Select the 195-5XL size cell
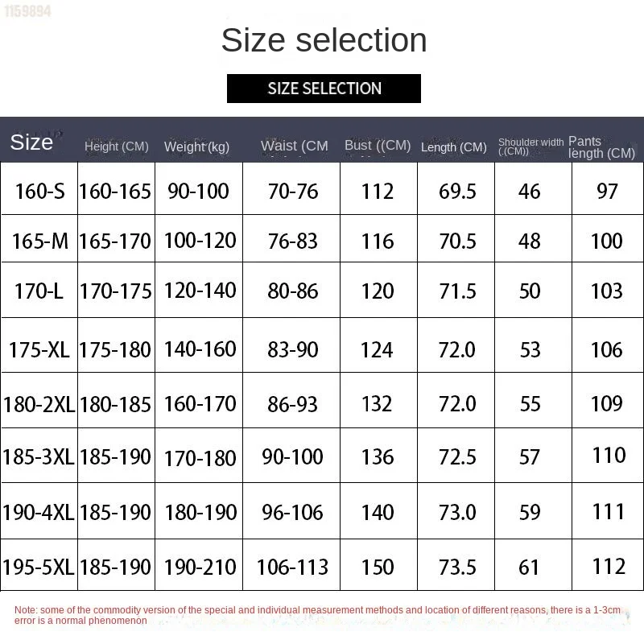Viewport: 644px width, 644px height. click(x=39, y=567)
